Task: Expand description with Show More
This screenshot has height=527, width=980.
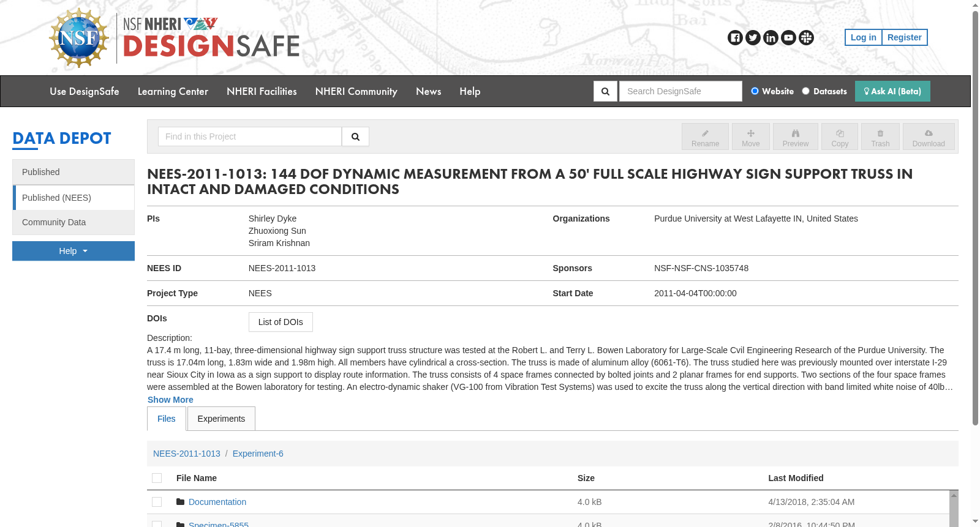Action: (x=170, y=400)
